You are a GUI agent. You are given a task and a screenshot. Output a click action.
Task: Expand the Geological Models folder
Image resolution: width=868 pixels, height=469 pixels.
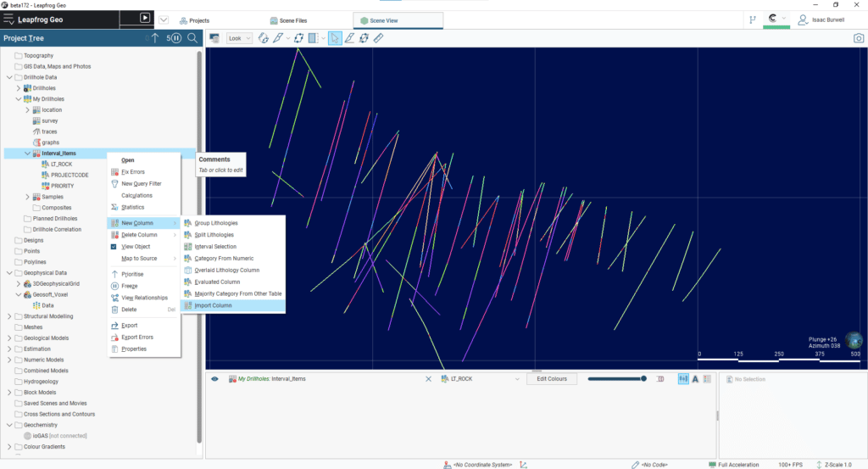coord(9,338)
